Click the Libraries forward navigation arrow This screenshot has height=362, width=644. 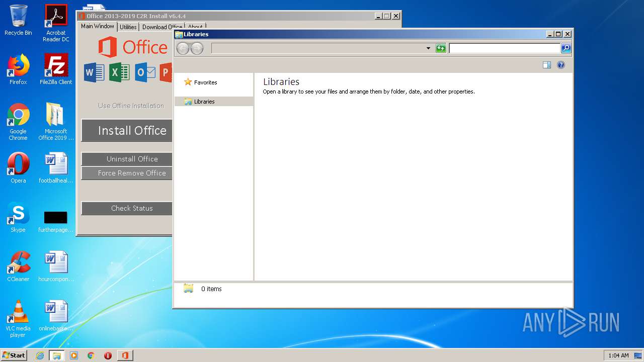click(x=197, y=48)
